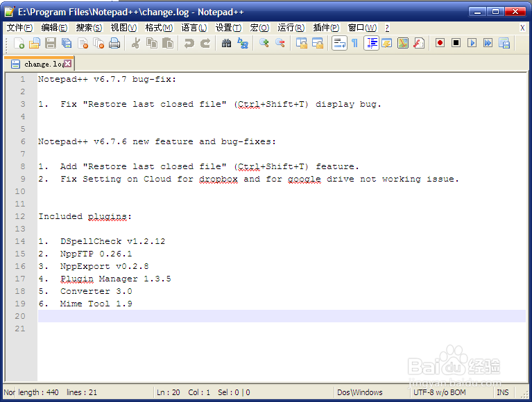
Task: Toggle synchronized vertical scrolling
Action: click(x=301, y=43)
